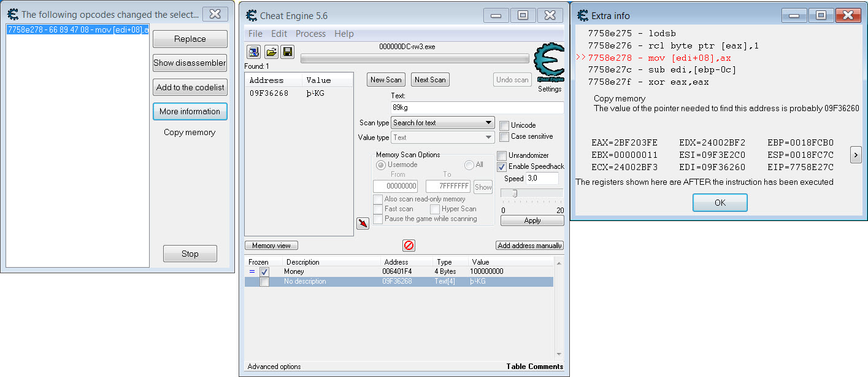Click the floppy disk save icon
Image resolution: width=868 pixels, height=377 pixels.
coord(287,52)
